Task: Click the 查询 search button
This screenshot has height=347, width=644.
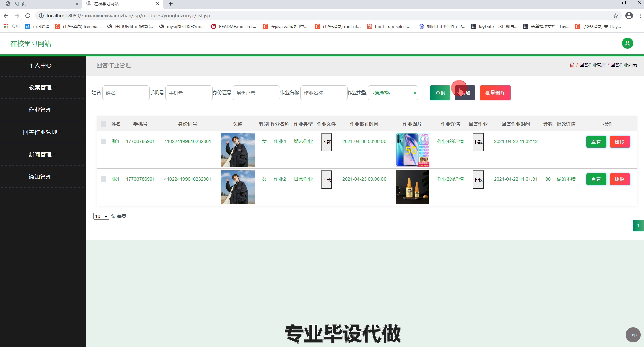Action: [440, 93]
